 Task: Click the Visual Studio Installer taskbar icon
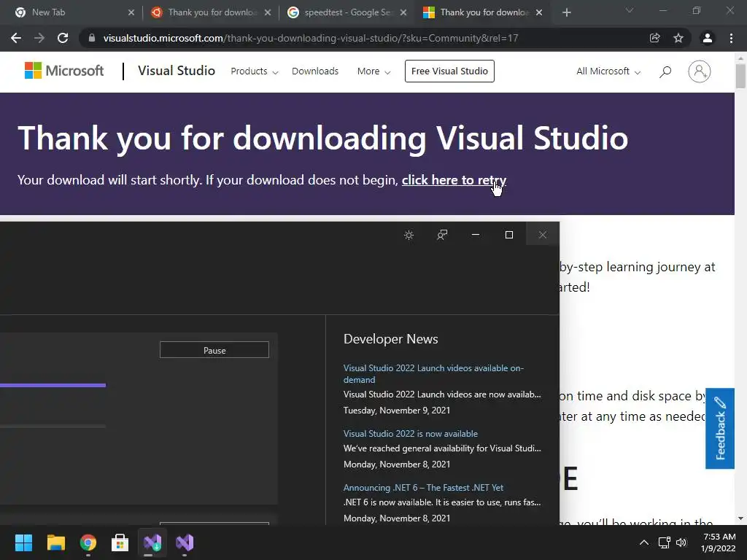pyautogui.click(x=152, y=542)
